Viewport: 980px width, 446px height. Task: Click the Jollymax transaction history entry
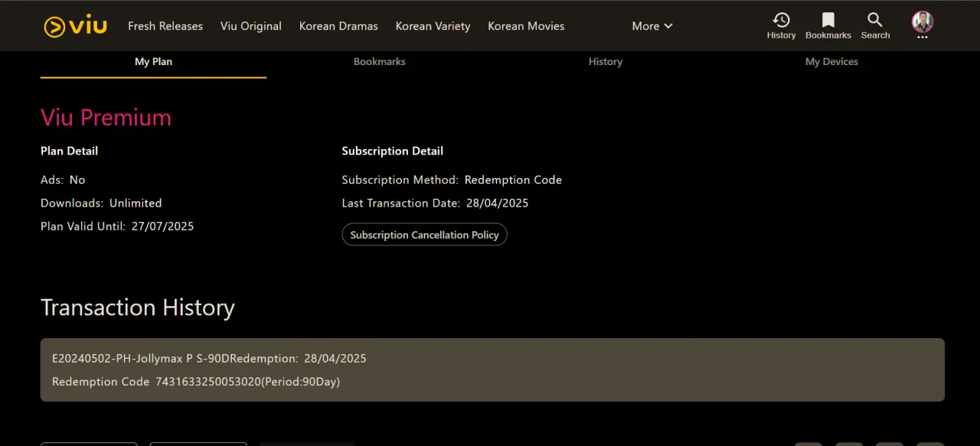tap(492, 369)
